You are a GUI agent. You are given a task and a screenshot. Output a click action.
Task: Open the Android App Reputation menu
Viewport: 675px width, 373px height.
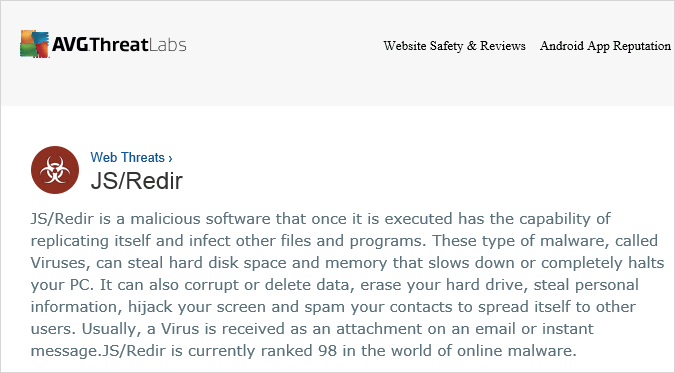click(605, 46)
